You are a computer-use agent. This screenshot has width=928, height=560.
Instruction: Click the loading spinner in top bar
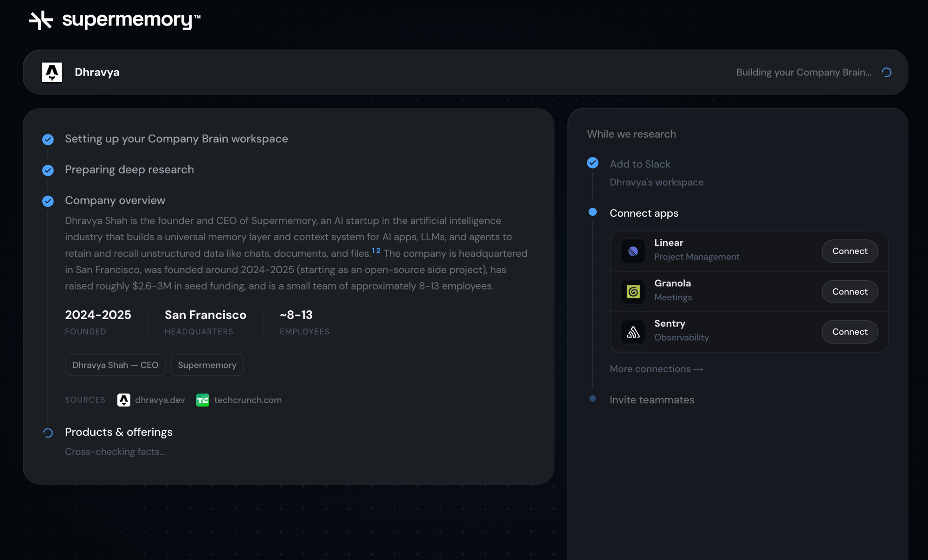pos(886,72)
